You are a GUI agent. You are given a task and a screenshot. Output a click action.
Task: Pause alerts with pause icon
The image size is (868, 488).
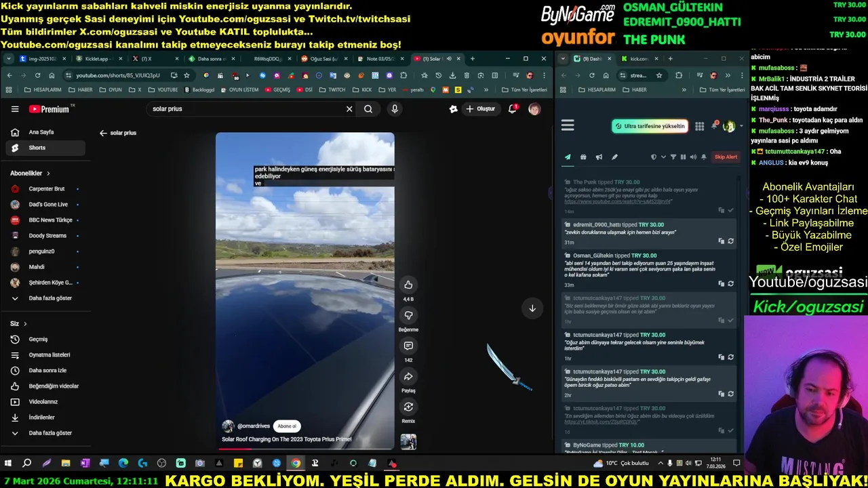coord(683,157)
